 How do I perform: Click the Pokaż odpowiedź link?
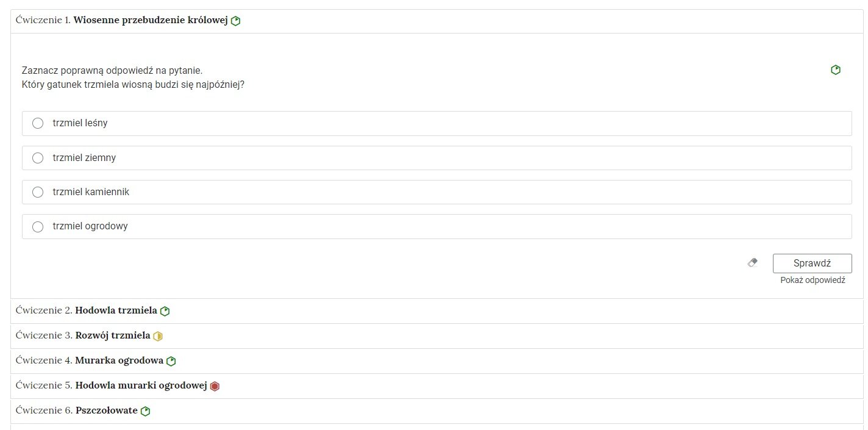click(813, 280)
